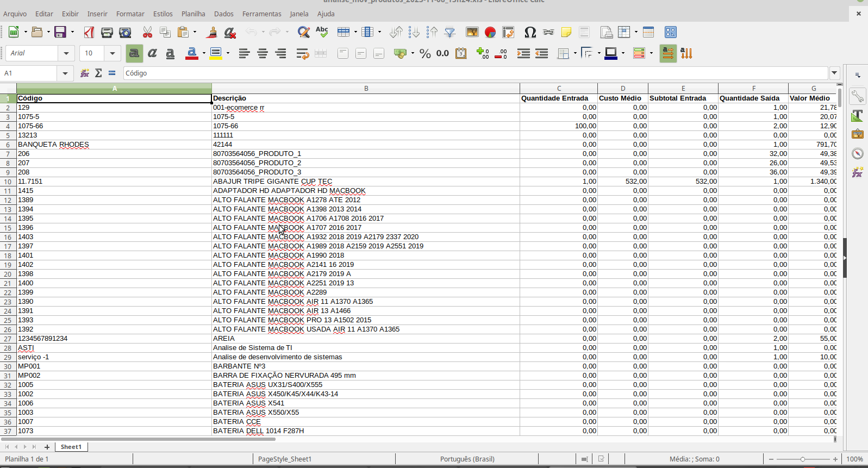
Task: Toggle bold formatting
Action: point(134,53)
